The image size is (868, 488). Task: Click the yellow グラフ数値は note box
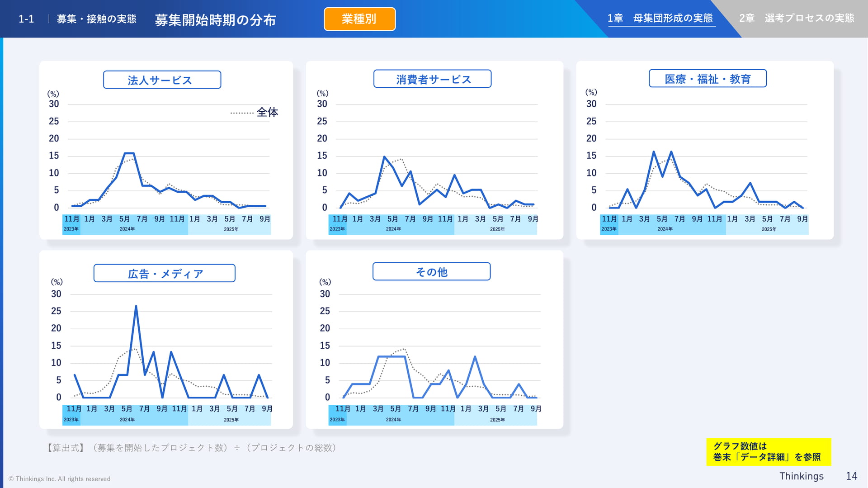[769, 451]
